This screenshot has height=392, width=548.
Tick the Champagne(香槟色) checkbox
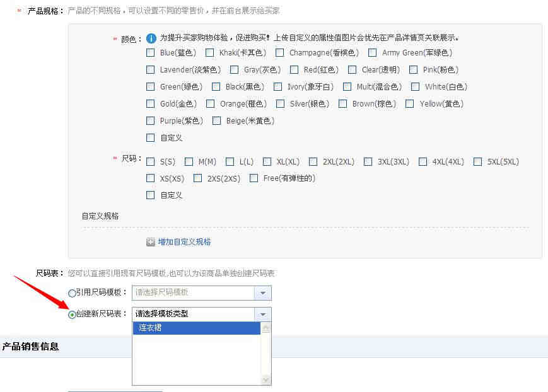click(279, 53)
